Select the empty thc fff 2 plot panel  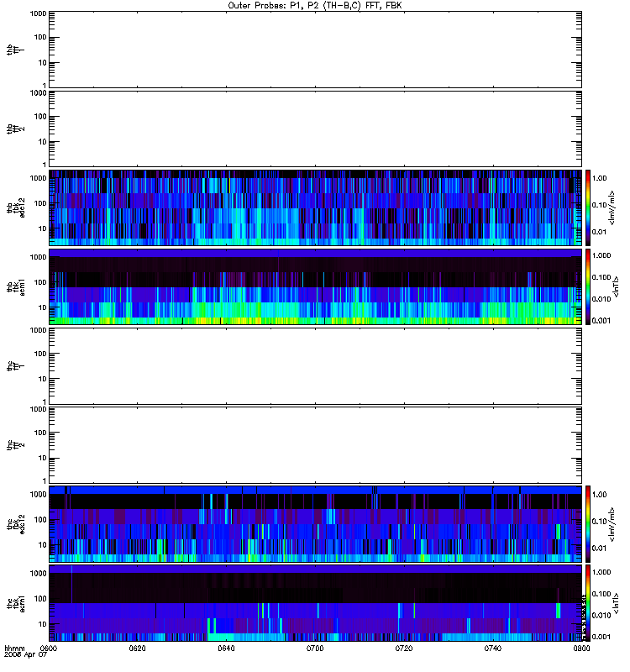coord(315,445)
